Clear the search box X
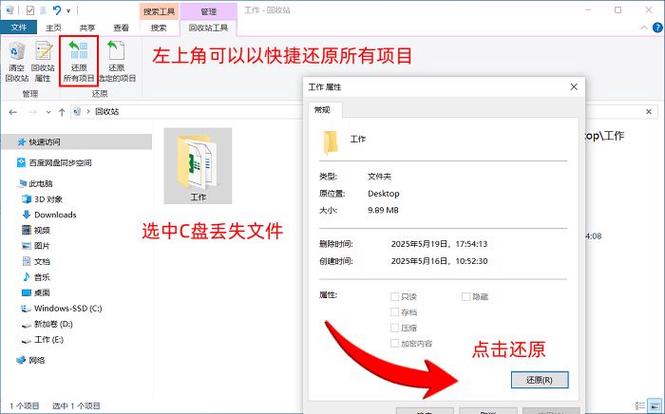The image size is (665, 414). click(649, 112)
